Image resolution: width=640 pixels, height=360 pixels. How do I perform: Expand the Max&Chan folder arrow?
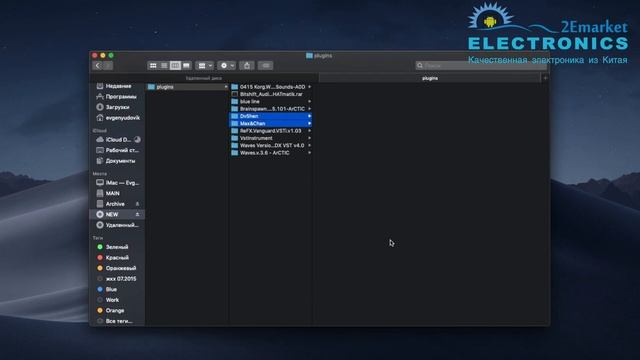pyautogui.click(x=309, y=124)
